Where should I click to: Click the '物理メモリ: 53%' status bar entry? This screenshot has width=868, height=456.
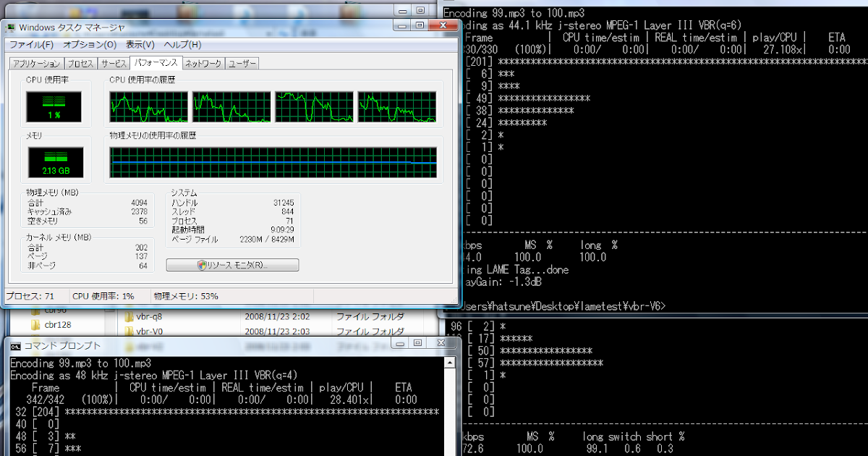[x=186, y=296]
